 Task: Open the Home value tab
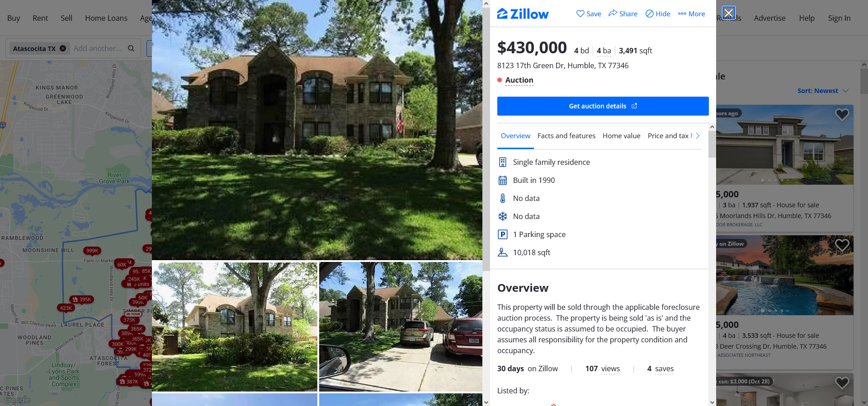[621, 135]
